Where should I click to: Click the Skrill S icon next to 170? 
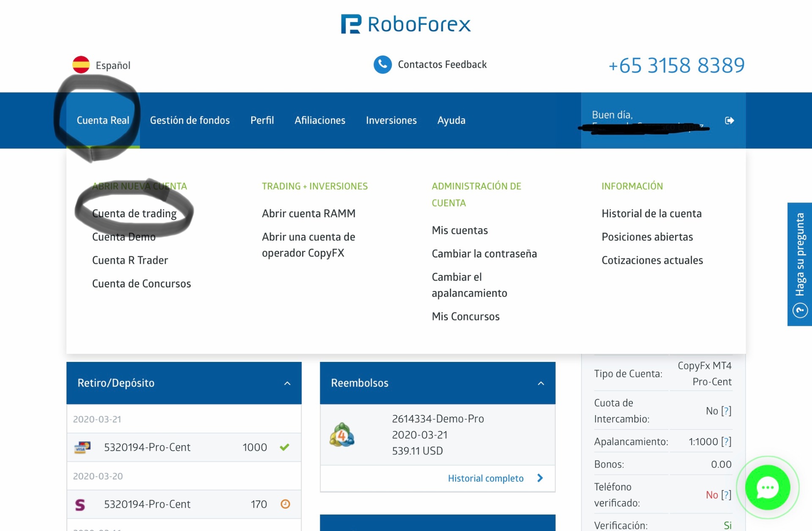(x=80, y=504)
